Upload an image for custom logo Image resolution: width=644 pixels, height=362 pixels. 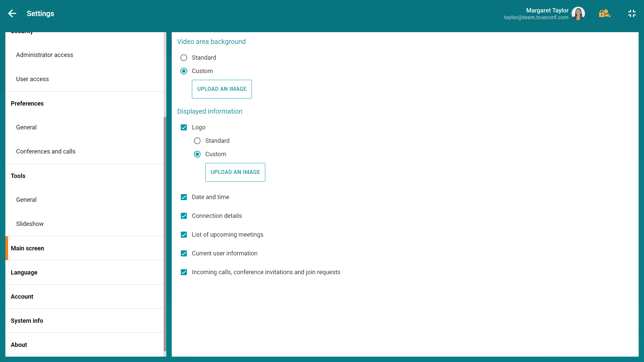[235, 172]
